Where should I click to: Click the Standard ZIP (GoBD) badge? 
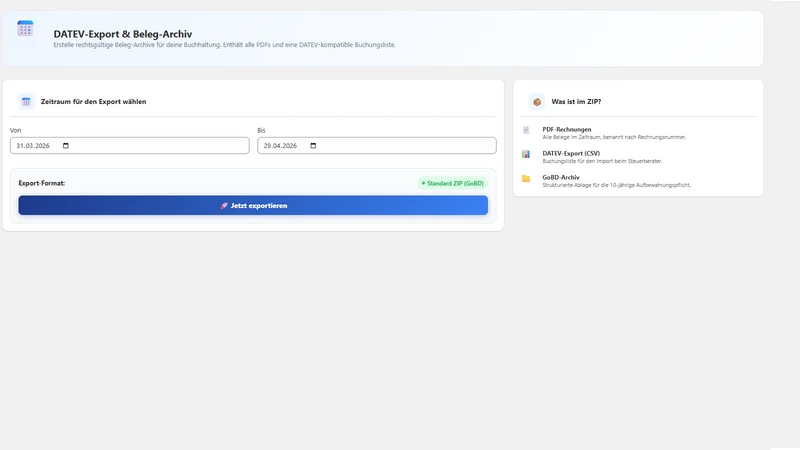pos(453,183)
